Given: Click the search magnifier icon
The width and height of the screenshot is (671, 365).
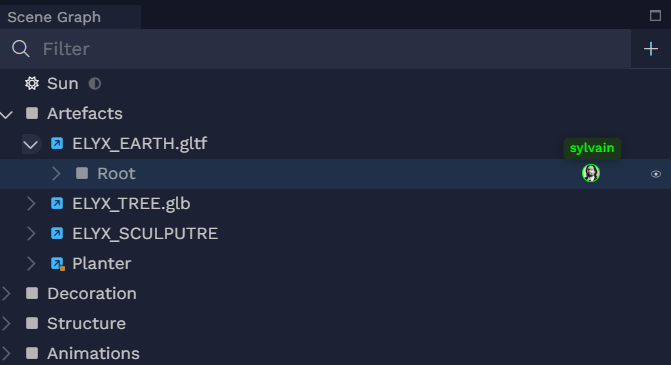Looking at the screenshot, I should tap(21, 49).
